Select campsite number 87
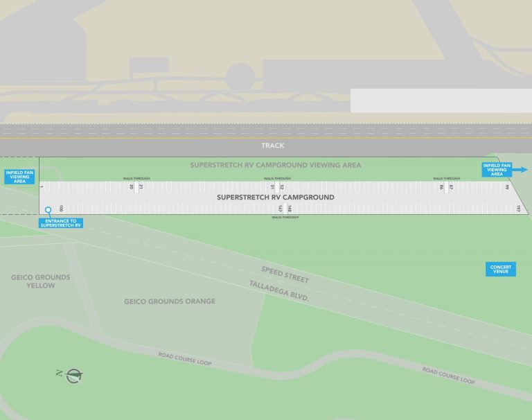 [x=451, y=186]
